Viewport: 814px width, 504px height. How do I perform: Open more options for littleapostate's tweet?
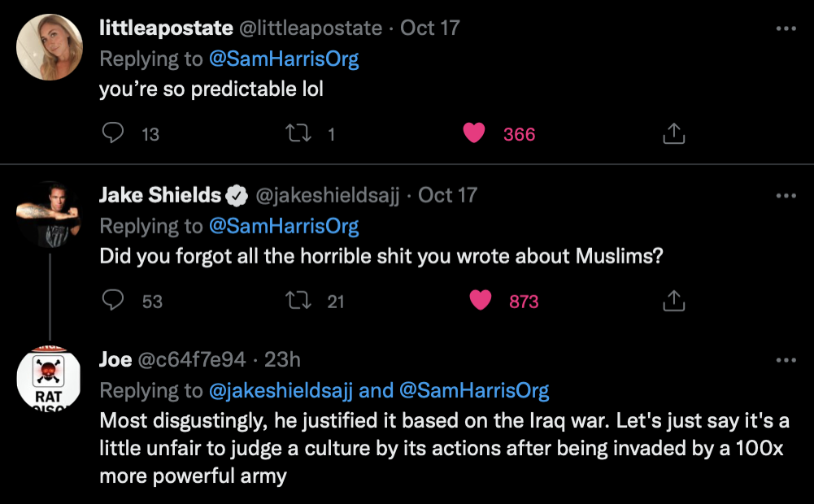[786, 28]
